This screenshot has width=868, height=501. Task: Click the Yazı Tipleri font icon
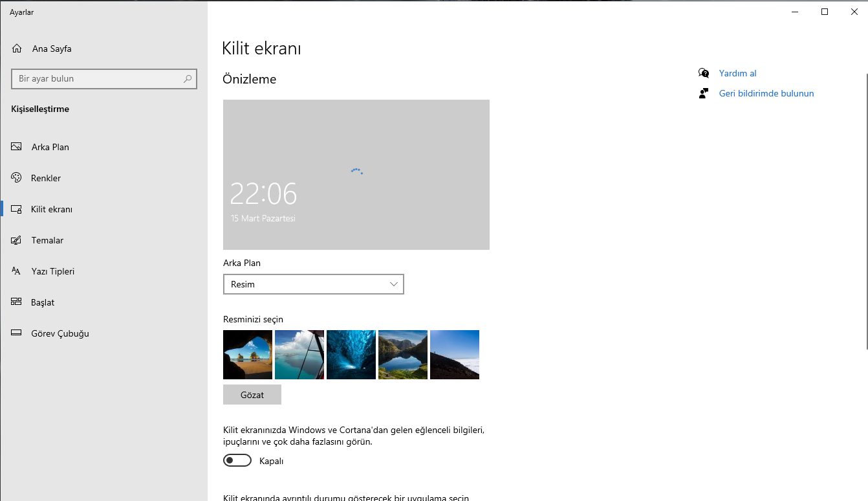point(17,271)
